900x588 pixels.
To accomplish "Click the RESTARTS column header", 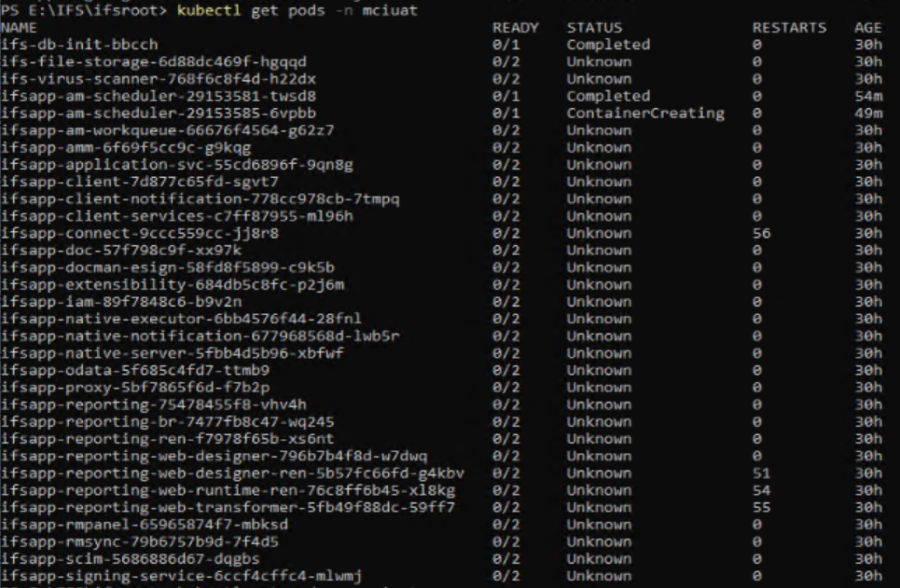I will pos(789,28).
